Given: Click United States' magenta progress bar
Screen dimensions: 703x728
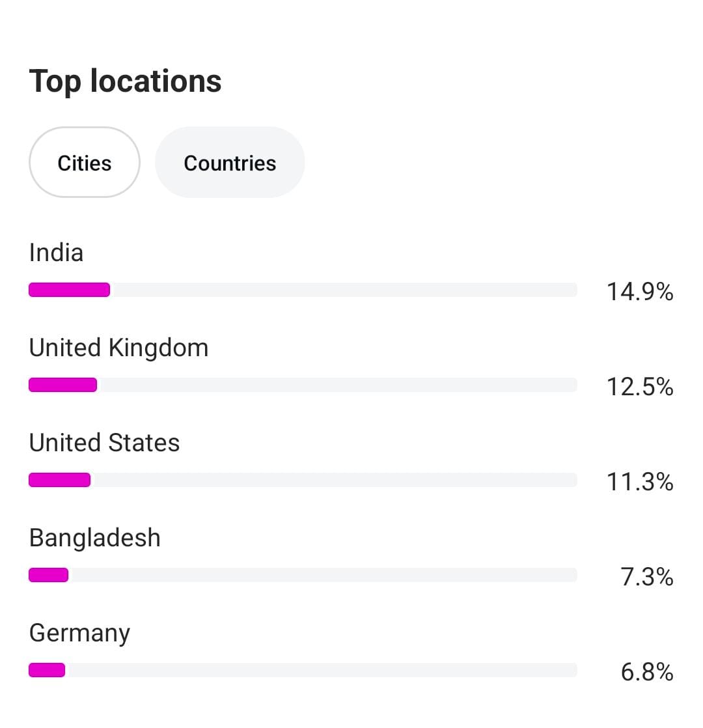Looking at the screenshot, I should tap(59, 480).
